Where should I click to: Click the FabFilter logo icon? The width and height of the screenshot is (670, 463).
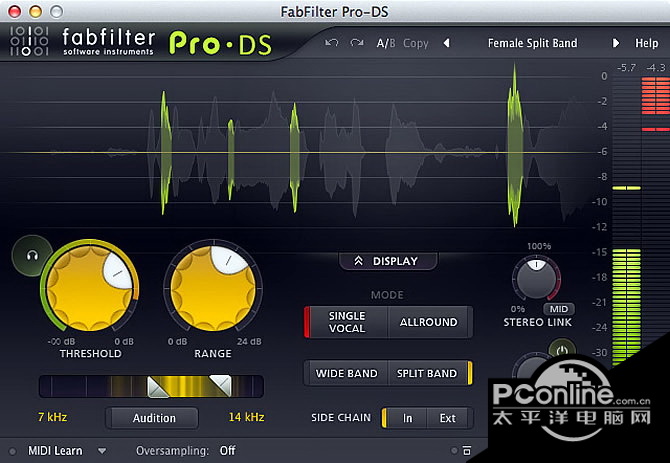(x=29, y=41)
